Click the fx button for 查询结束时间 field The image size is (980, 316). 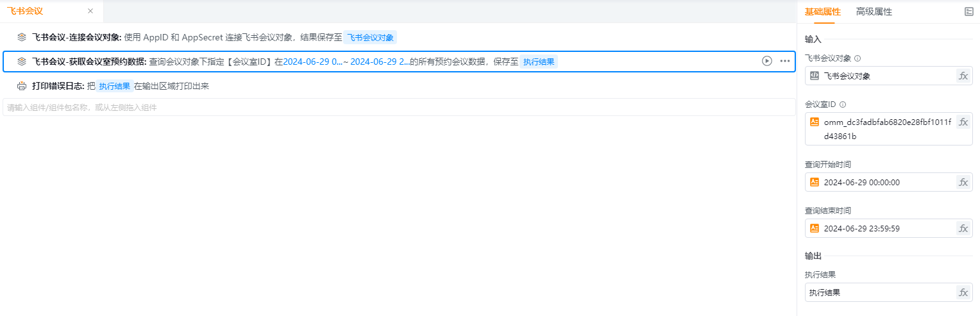[x=963, y=228]
